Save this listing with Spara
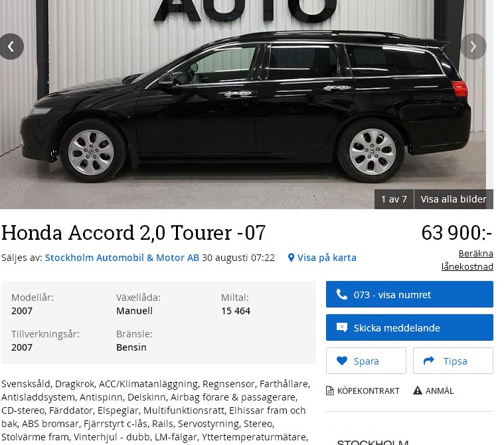504x445 pixels. pyautogui.click(x=366, y=361)
